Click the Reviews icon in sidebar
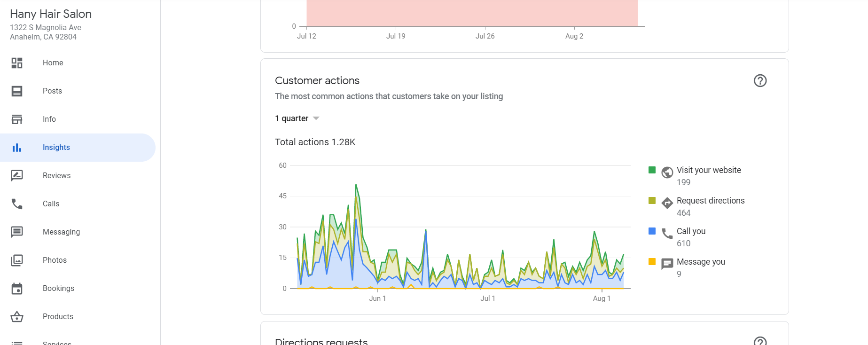The image size is (868, 345). (17, 176)
